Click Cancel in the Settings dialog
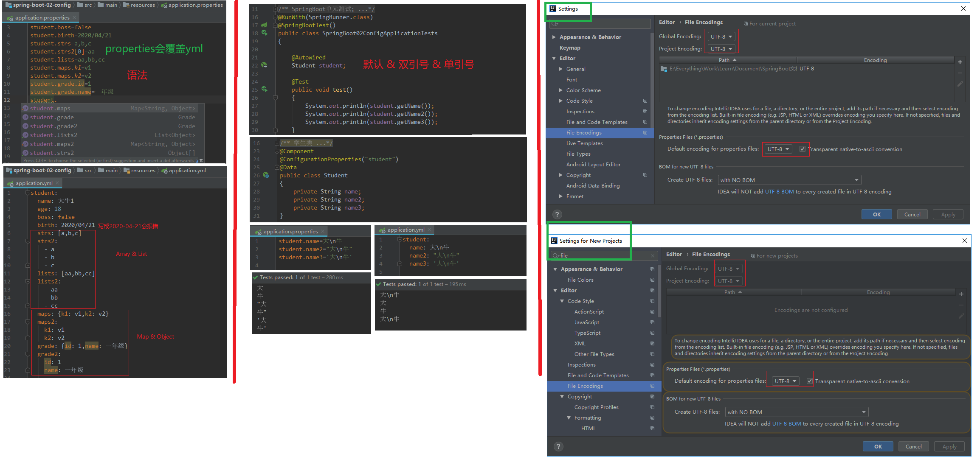This screenshot has width=980, height=465. pyautogui.click(x=912, y=214)
